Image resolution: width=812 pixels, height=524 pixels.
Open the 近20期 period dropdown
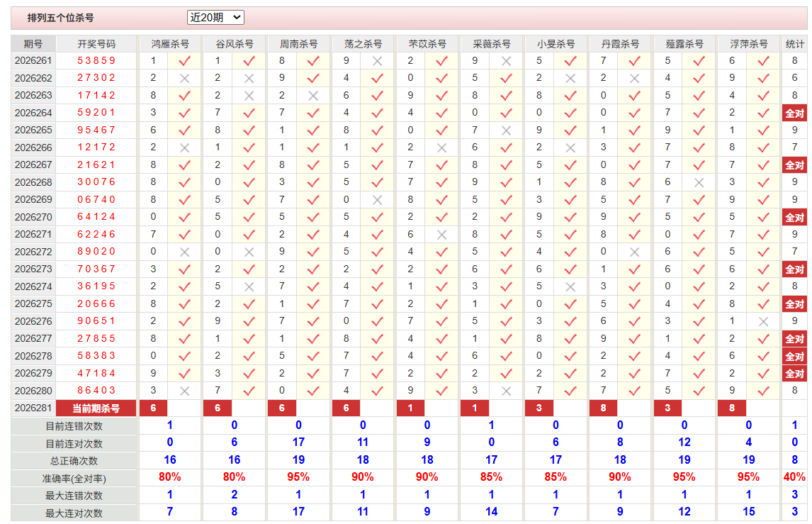(215, 18)
